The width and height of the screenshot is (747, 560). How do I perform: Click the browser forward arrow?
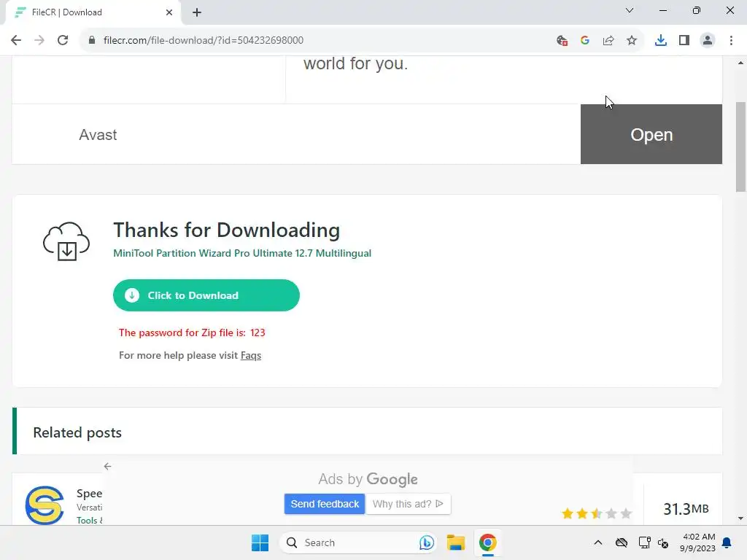coord(39,41)
